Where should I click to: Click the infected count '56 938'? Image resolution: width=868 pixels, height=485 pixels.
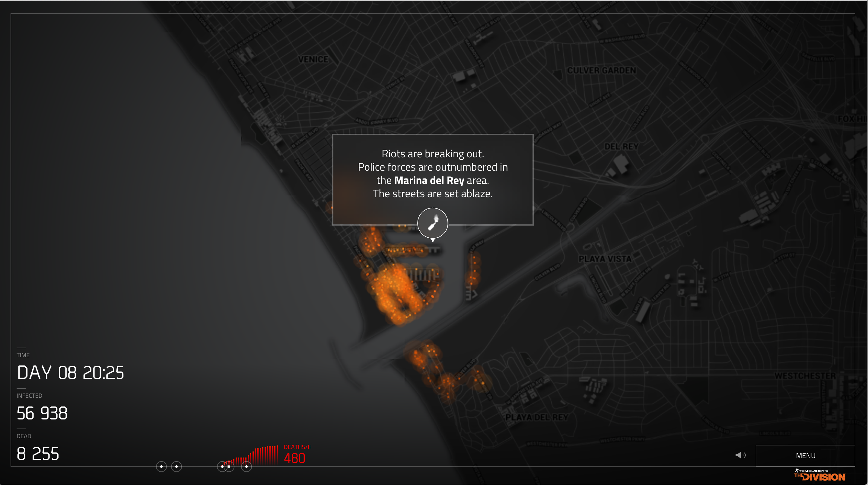[42, 413]
